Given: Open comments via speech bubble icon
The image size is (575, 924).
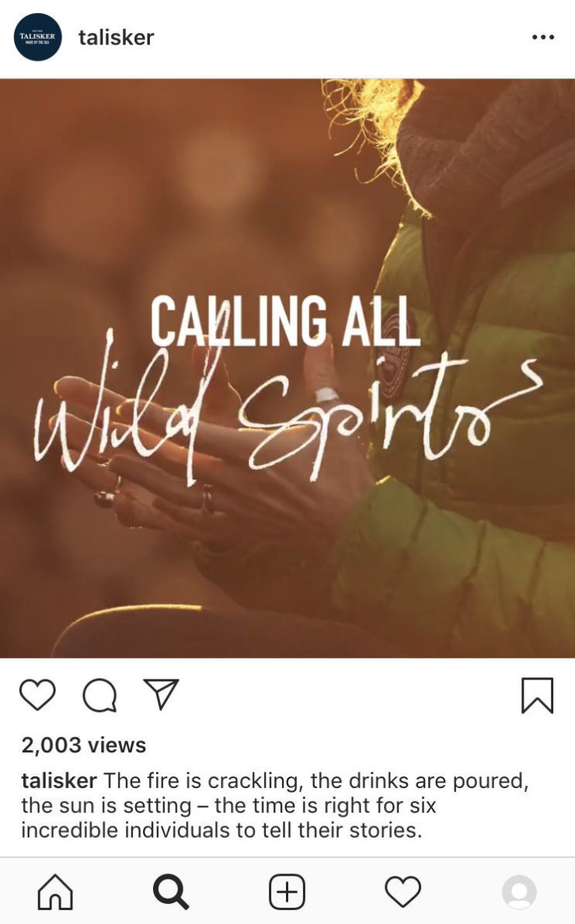Looking at the screenshot, I should pyautogui.click(x=99, y=696).
